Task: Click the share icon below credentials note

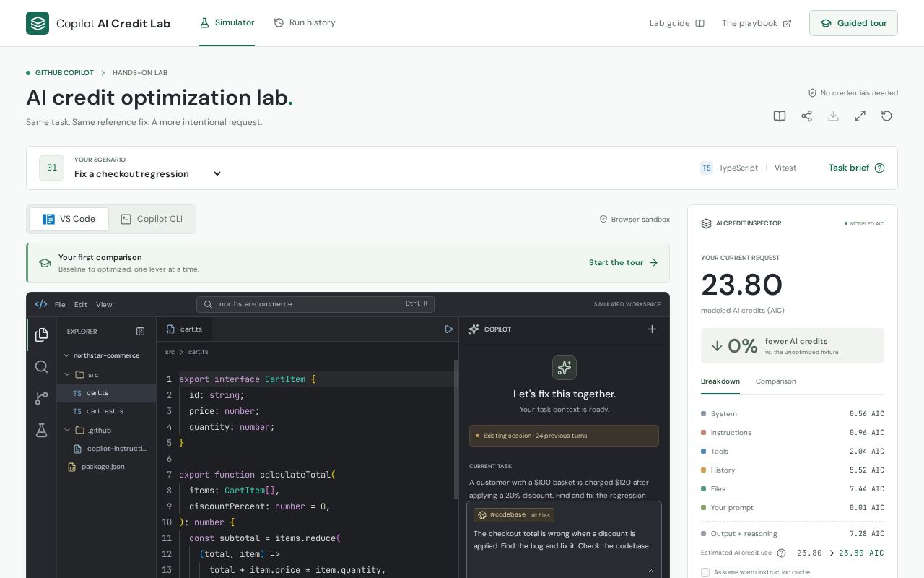Action: (806, 116)
